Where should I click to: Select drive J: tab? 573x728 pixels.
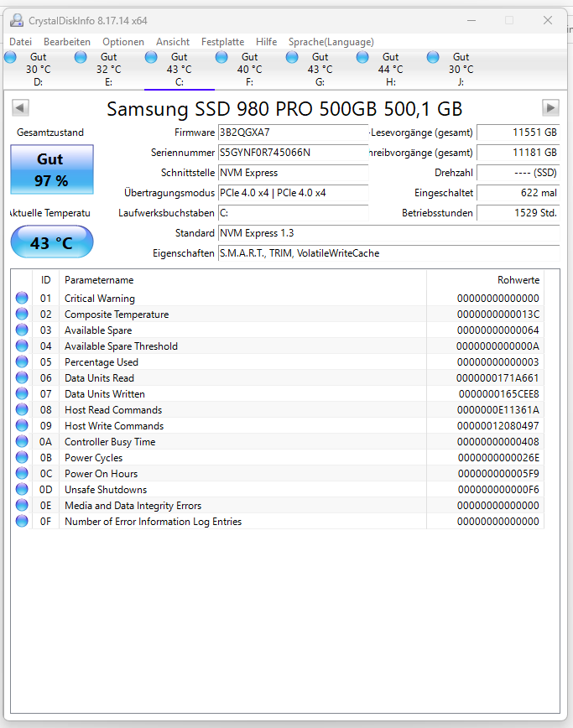click(461, 69)
